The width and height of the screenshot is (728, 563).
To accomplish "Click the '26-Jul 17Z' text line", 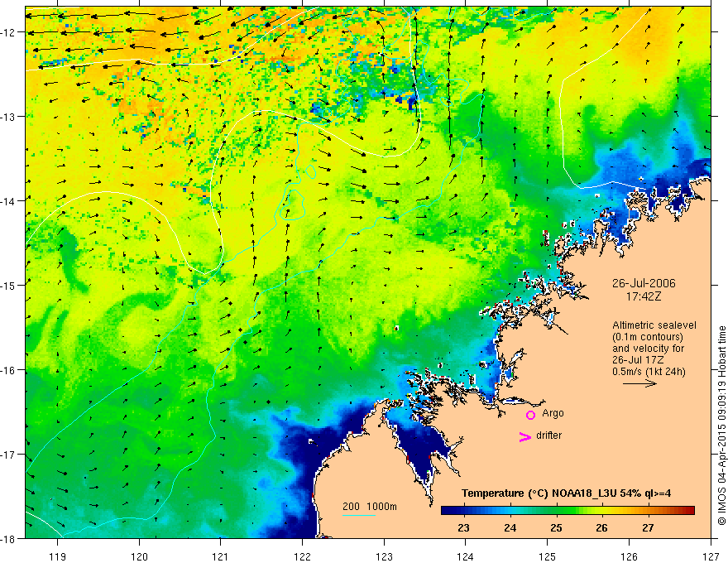I will 638,360.
